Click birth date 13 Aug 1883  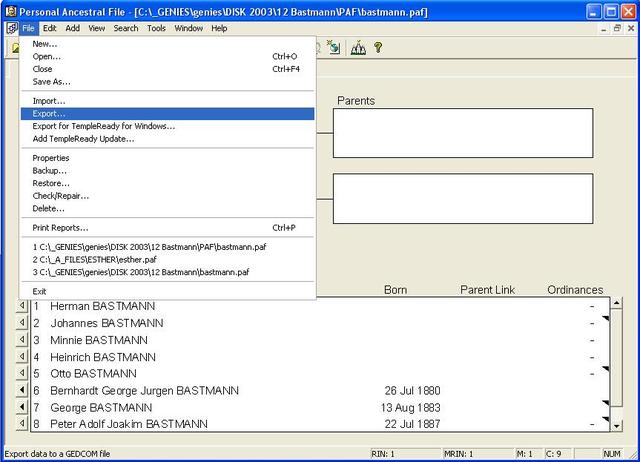tap(411, 407)
